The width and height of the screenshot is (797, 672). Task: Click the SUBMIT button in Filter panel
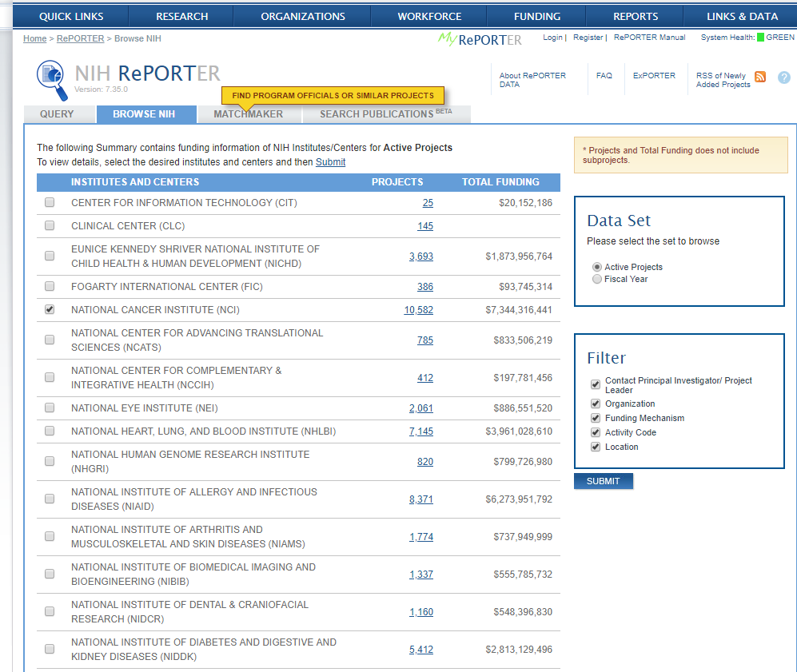pyautogui.click(x=604, y=480)
